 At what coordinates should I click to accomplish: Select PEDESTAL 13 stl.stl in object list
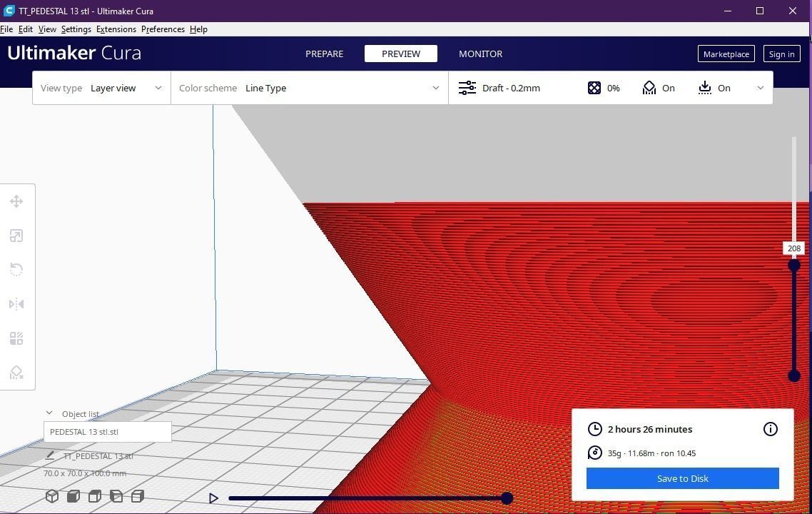(108, 432)
